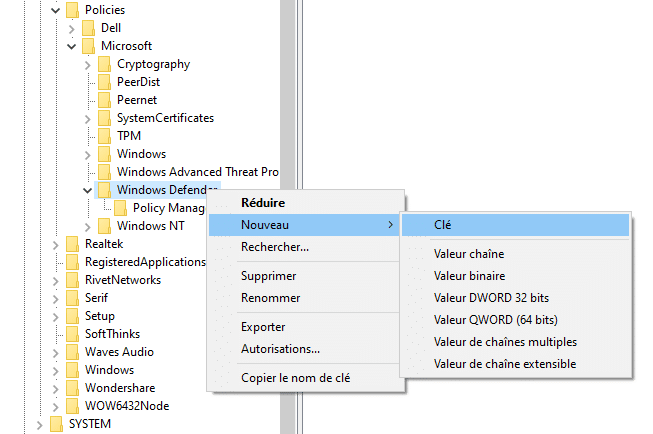
Task: Click the Windows Advanced Threat folder icon
Action: point(104,172)
